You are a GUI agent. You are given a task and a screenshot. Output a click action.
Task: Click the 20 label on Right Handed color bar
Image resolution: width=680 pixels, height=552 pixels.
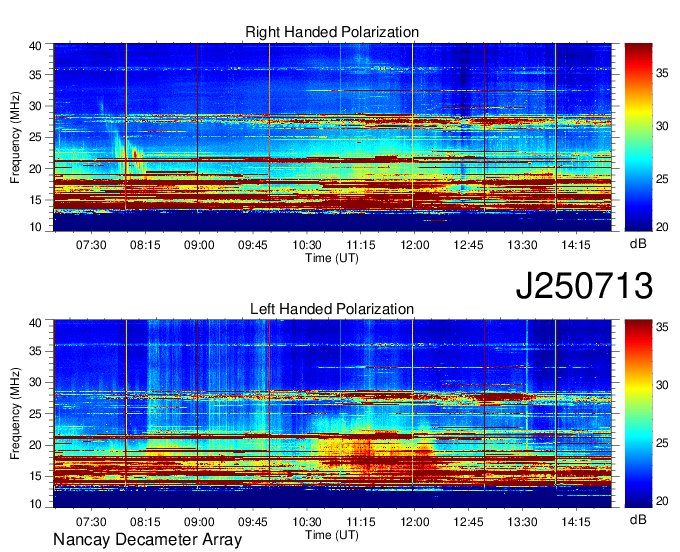[x=662, y=227]
